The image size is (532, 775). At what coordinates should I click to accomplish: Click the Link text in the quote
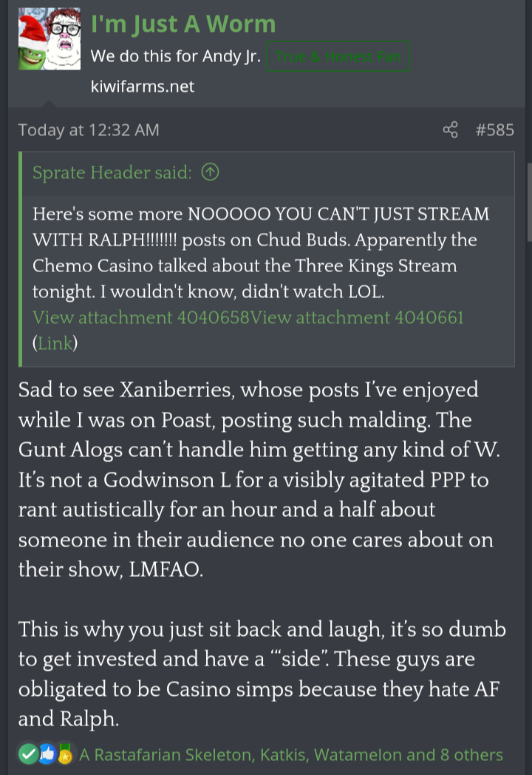point(55,343)
